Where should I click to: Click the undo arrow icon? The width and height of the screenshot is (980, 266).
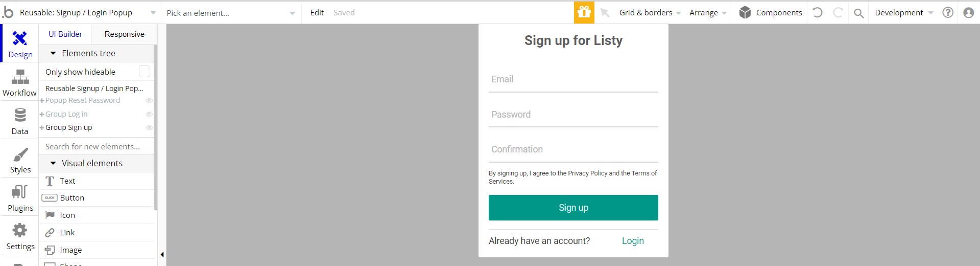pos(817,12)
